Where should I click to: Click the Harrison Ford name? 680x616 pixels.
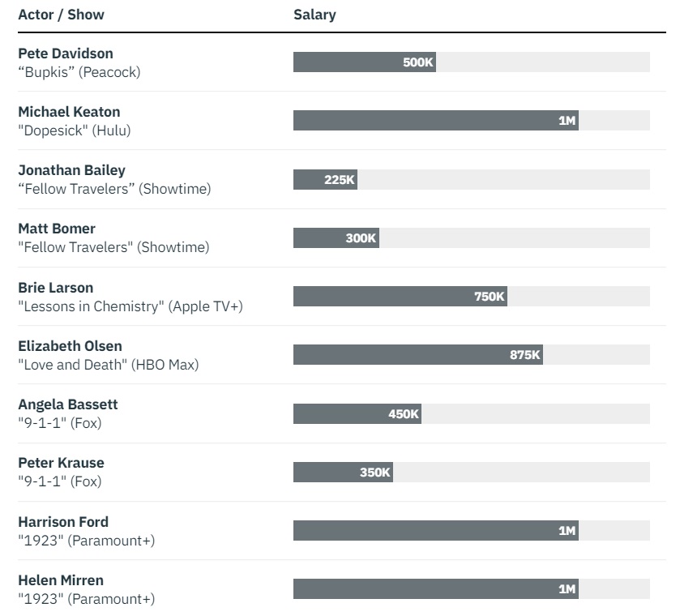click(63, 521)
